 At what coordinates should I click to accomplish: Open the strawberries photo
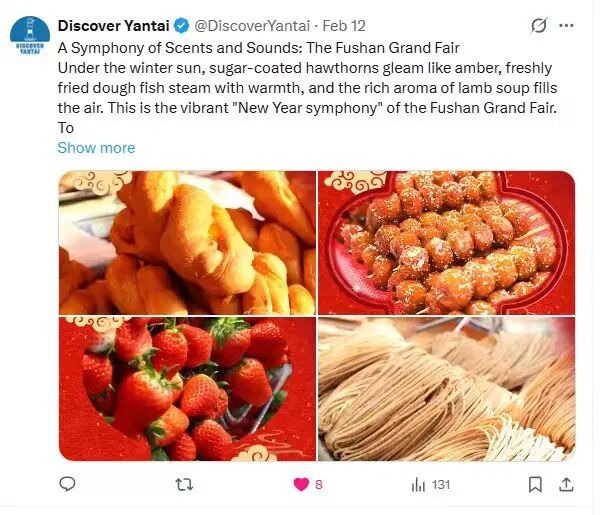tap(187, 389)
